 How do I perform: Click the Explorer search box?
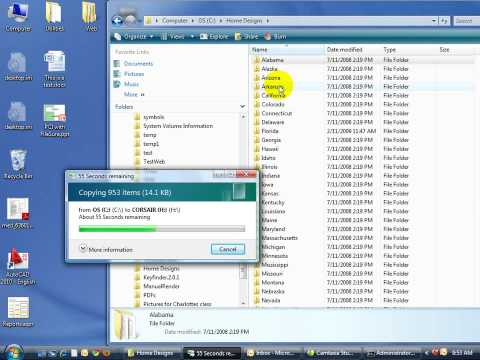pos(466,21)
